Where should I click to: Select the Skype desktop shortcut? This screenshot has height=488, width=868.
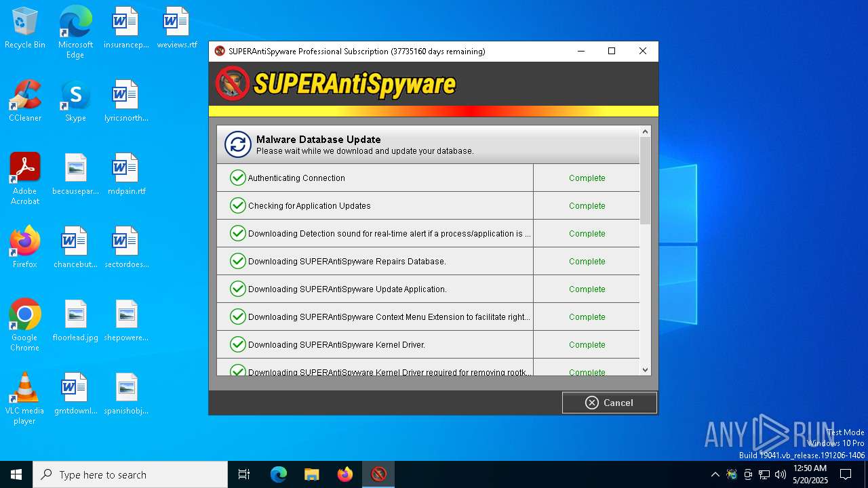point(75,101)
